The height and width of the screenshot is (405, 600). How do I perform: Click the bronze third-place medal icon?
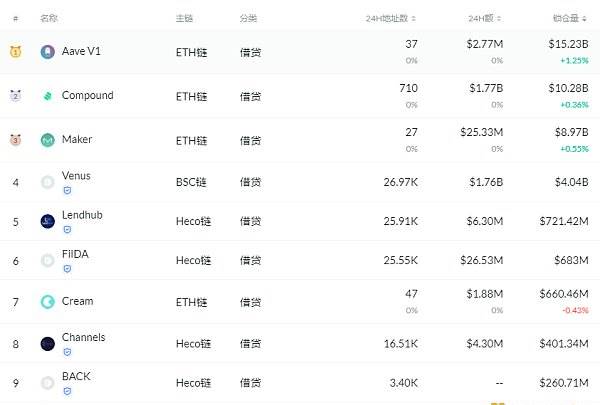pos(15,140)
